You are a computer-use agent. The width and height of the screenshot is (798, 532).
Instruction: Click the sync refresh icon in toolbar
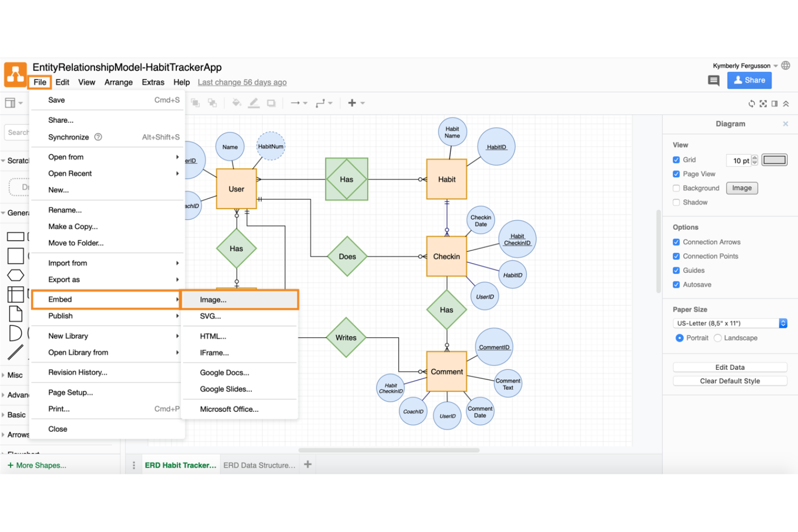[752, 103]
